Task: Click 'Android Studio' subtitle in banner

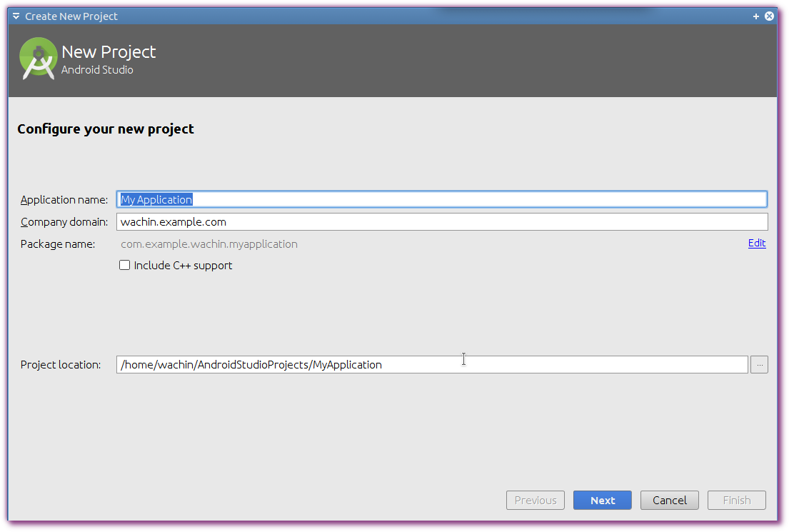Action: [x=97, y=70]
